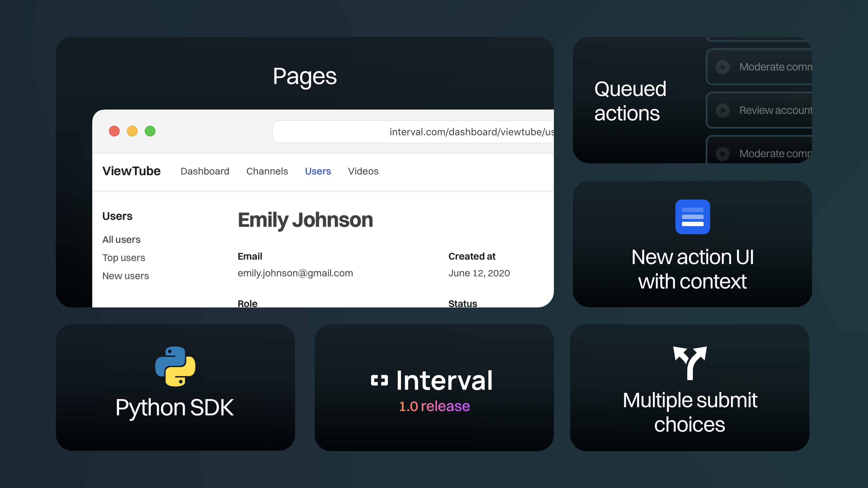Click the 1.0 release gradient text
Viewport: 868px width, 488px height.
coord(434,406)
